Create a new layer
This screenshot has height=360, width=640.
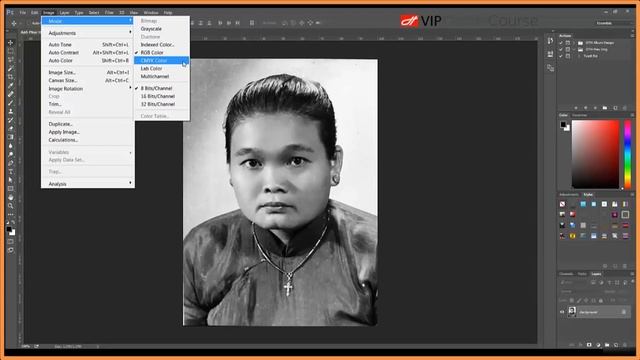(x=616, y=345)
